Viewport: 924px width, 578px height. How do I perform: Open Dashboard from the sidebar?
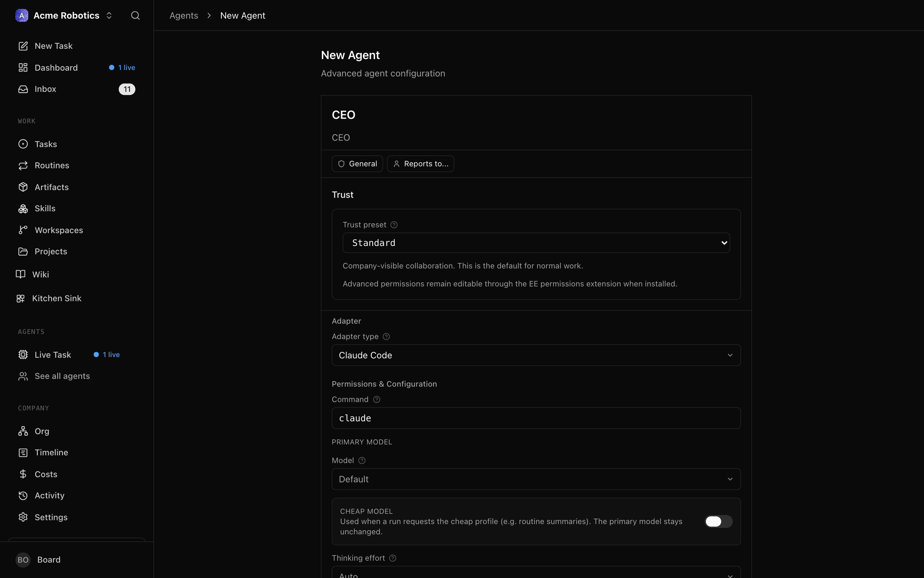pyautogui.click(x=56, y=68)
